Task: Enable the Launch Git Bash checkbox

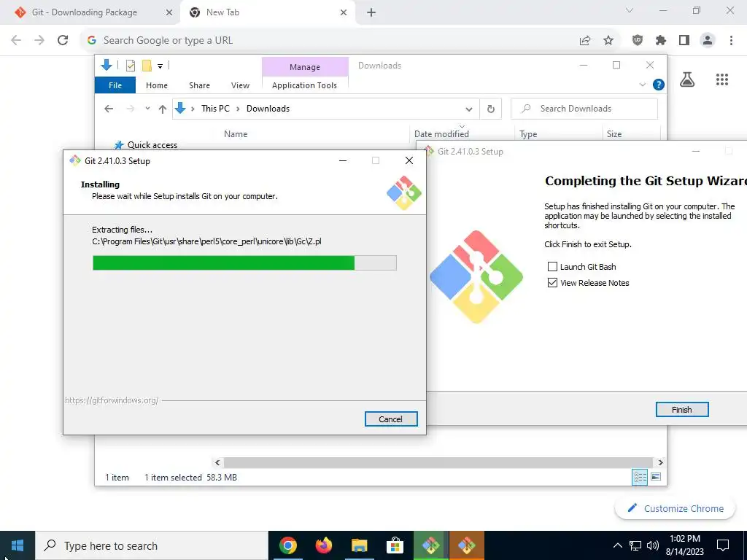Action: 552,267
